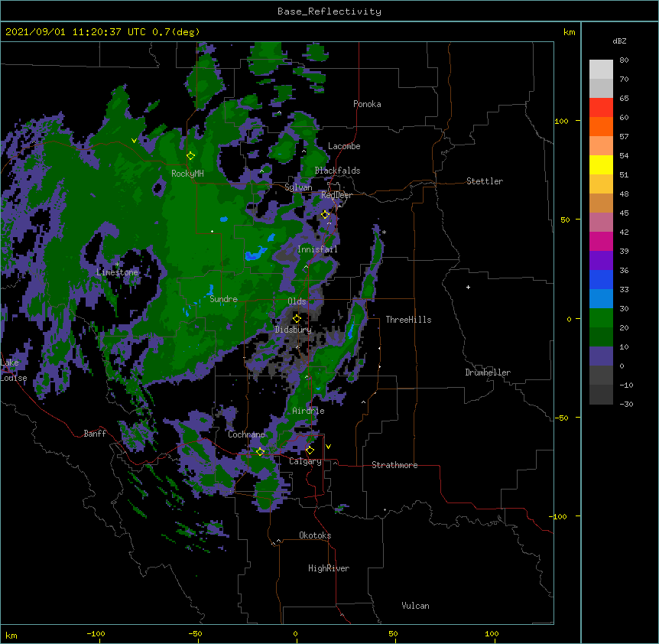The image size is (659, 644).
Task: Click the yellow marker west of Calgary
Action: [x=260, y=452]
